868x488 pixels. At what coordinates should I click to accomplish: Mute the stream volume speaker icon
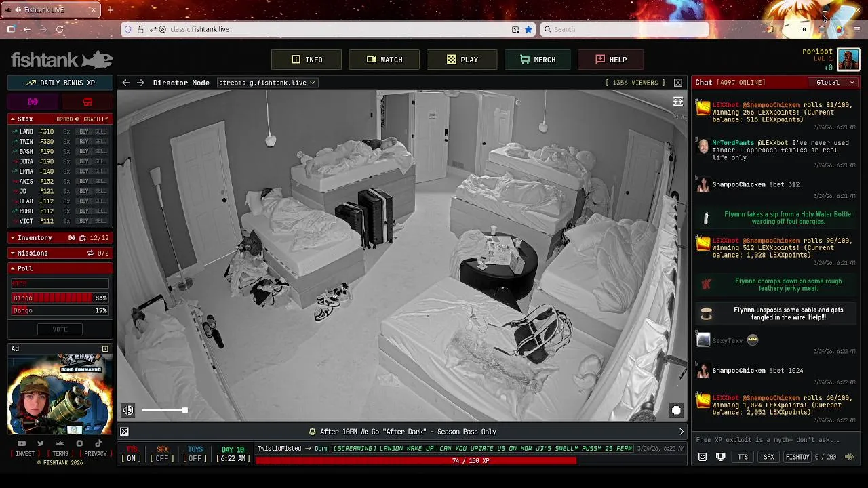pos(127,410)
